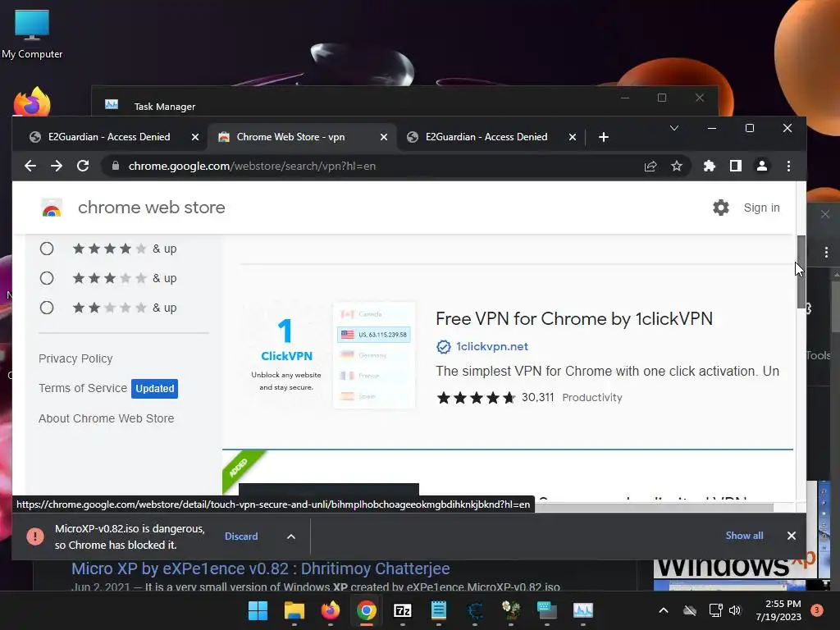
Task: Select the 2 stars & up rating filter
Action: coord(47,308)
